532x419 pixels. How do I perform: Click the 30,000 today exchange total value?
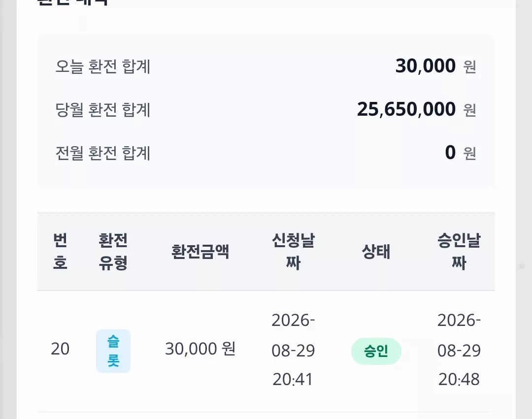tap(426, 66)
